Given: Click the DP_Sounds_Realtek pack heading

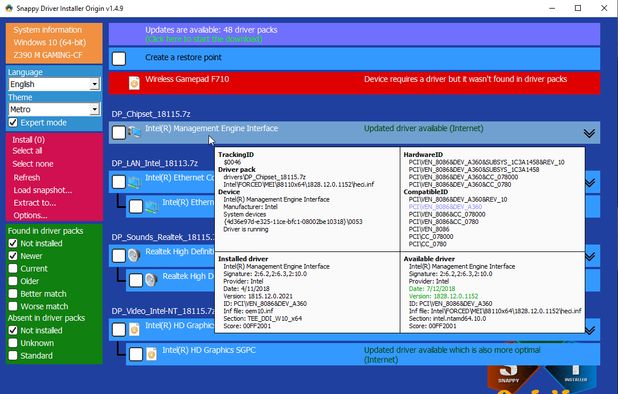Looking at the screenshot, I should [163, 237].
